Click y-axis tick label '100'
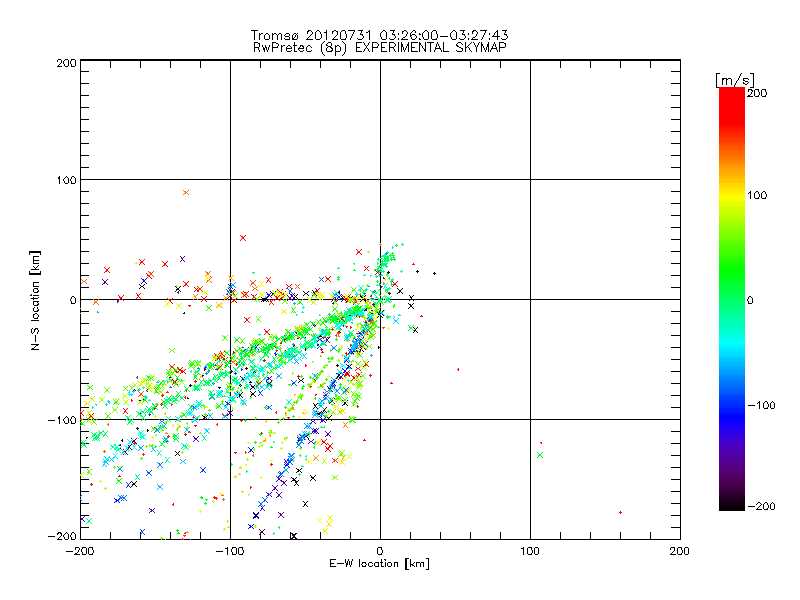This screenshot has width=800, height=600. coord(66,180)
